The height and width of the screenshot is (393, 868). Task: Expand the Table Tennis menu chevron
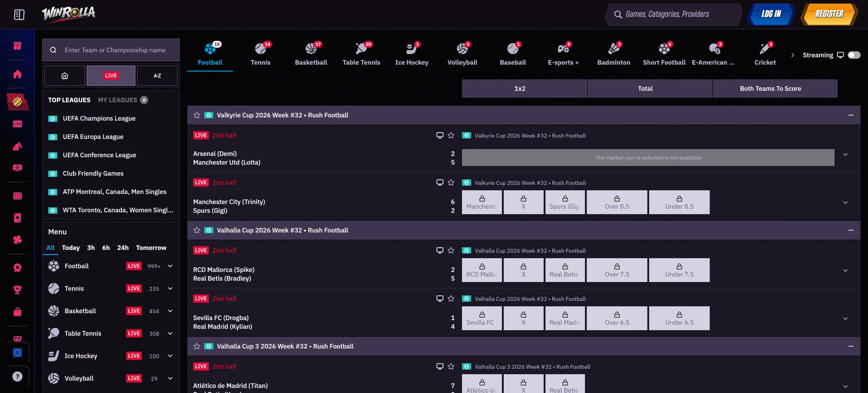click(170, 333)
